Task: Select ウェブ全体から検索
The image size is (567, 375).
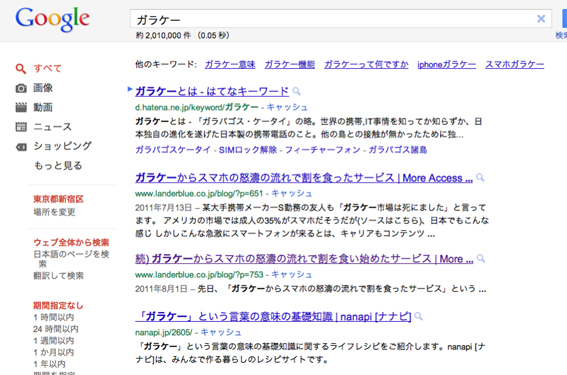Action: point(71,242)
